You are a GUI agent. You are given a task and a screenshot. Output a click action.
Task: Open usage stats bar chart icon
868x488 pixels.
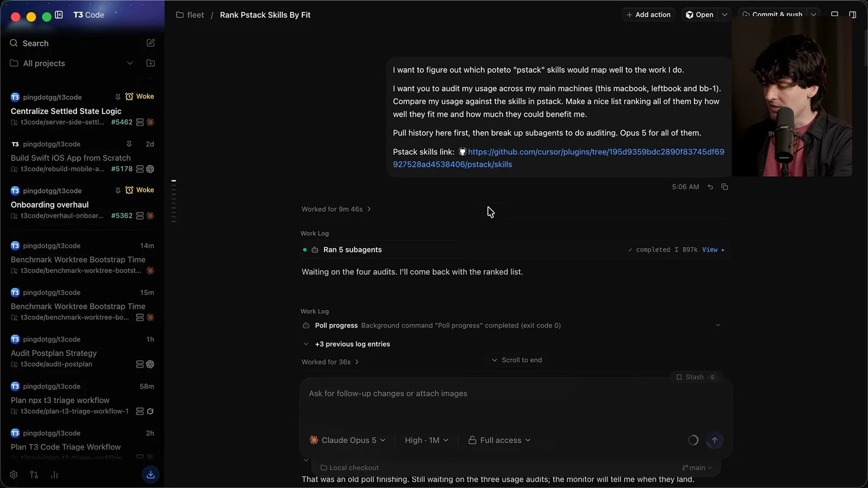pyautogui.click(x=54, y=474)
